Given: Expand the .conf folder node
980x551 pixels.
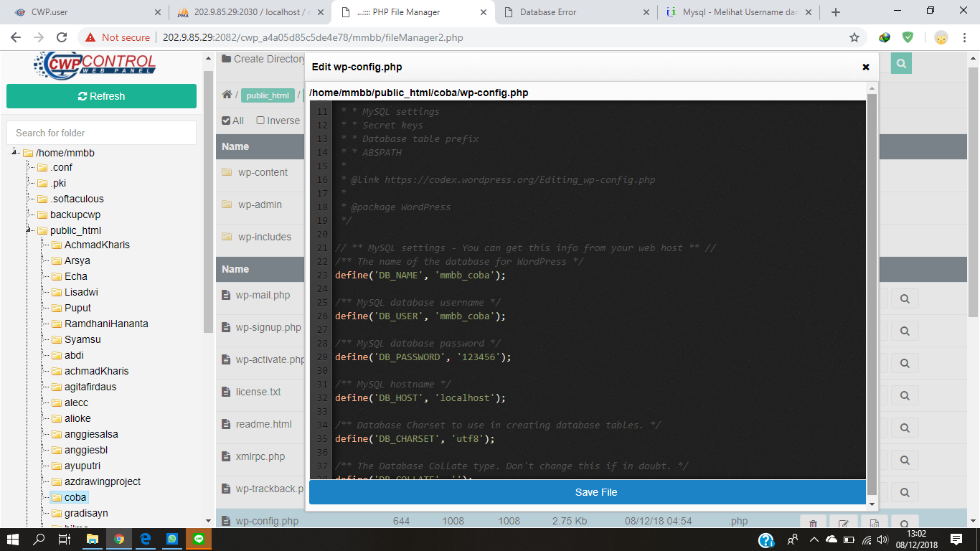Looking at the screenshot, I should point(29,167).
